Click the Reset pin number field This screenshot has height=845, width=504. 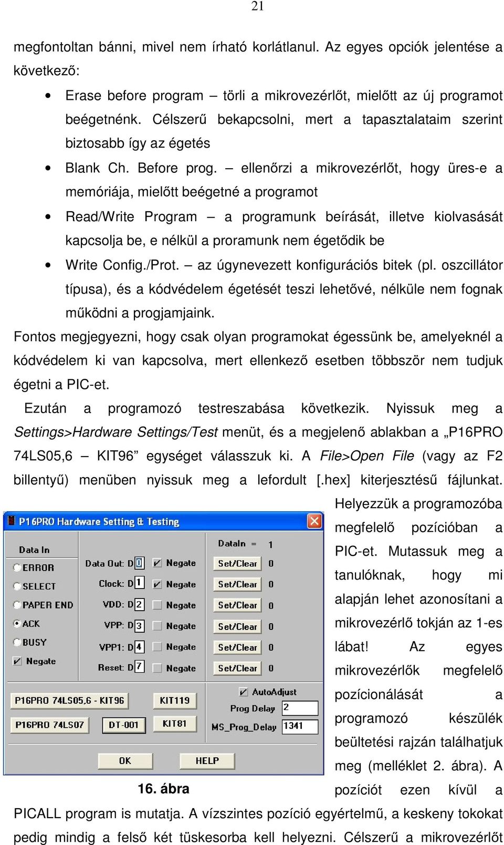pos(139,667)
